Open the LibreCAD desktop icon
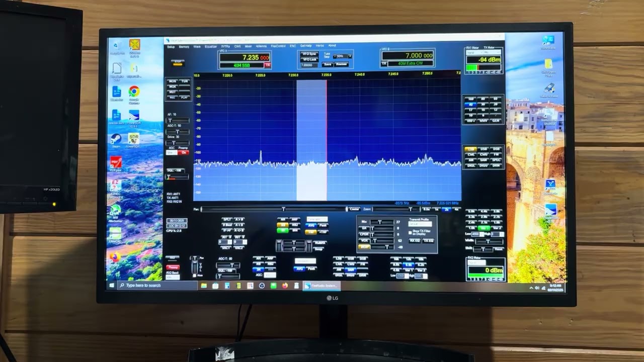The height and width of the screenshot is (362, 644). click(115, 235)
